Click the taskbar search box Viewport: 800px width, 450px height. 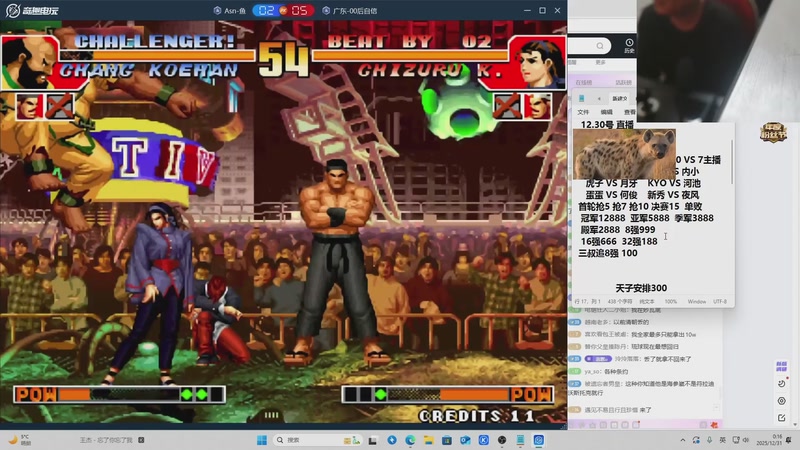point(317,440)
